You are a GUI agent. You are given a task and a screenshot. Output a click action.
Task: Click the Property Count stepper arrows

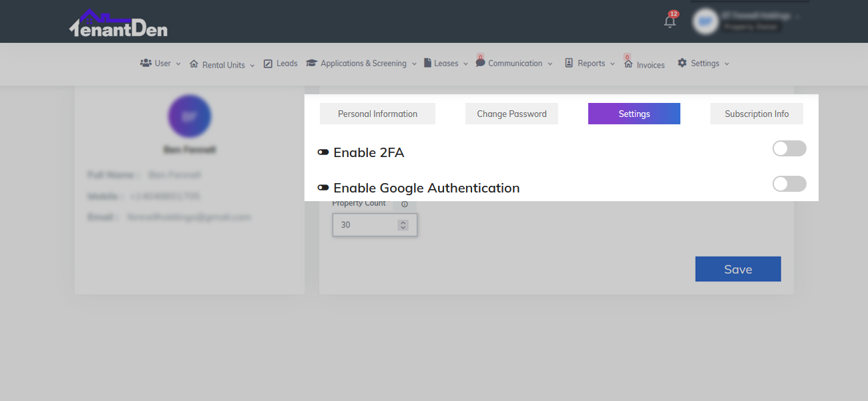tap(403, 225)
